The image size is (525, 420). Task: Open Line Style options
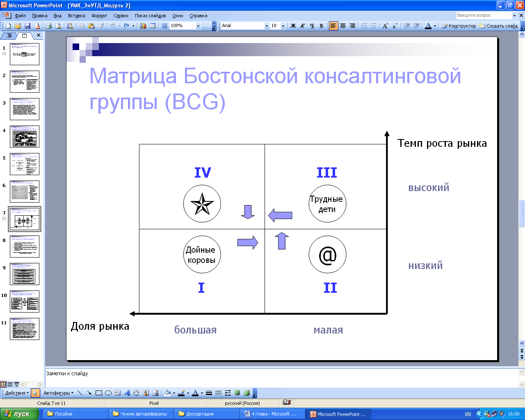pyautogui.click(x=209, y=393)
